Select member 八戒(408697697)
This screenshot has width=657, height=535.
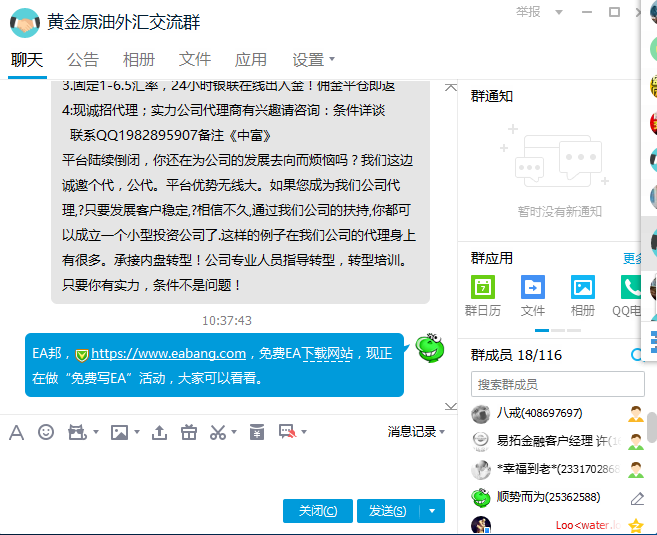click(557, 414)
